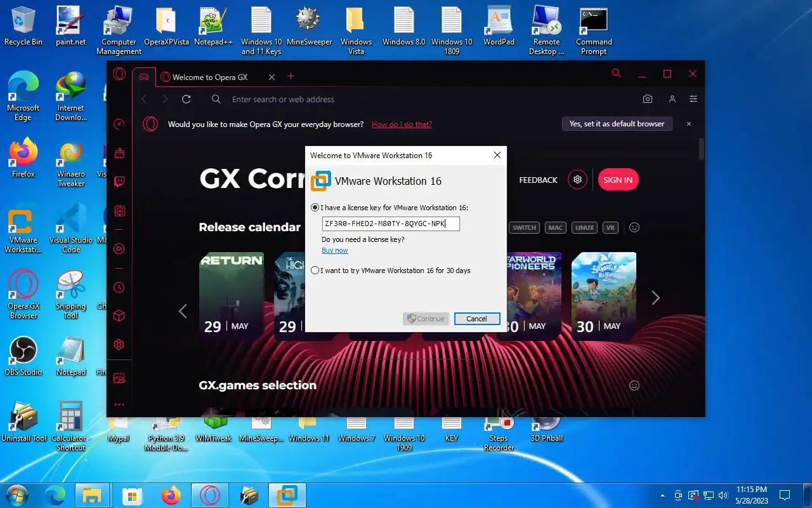Toggle the LINUX platform filter
This screenshot has width=812, height=508.
tap(584, 227)
